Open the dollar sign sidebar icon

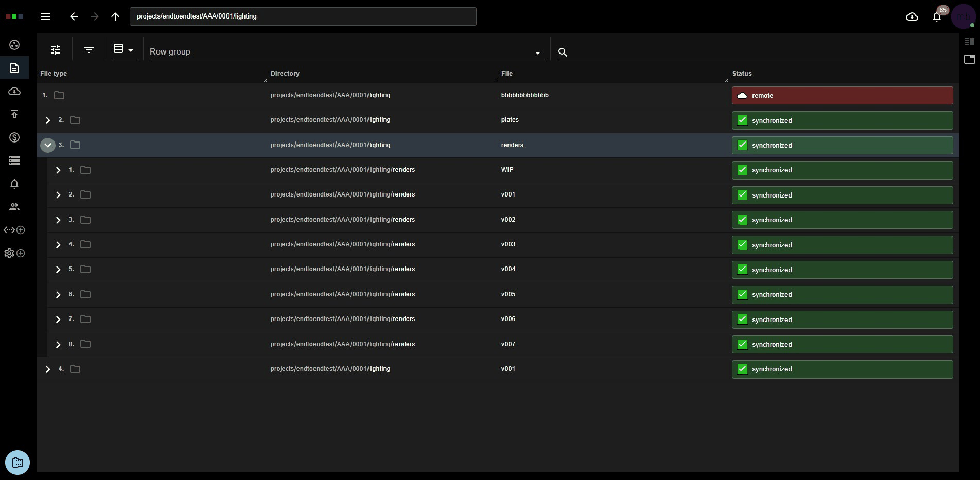point(14,137)
